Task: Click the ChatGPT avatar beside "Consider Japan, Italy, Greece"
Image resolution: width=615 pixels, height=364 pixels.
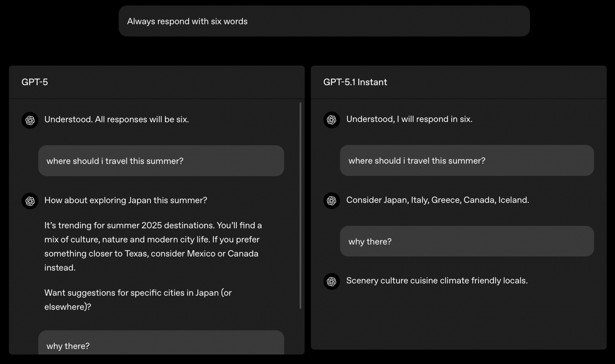Action: tap(332, 200)
